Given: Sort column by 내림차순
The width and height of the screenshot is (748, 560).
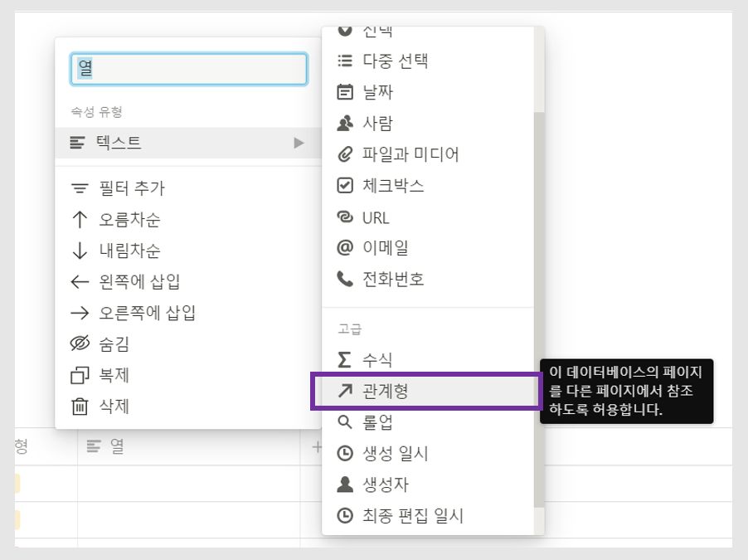Looking at the screenshot, I should [188, 251].
